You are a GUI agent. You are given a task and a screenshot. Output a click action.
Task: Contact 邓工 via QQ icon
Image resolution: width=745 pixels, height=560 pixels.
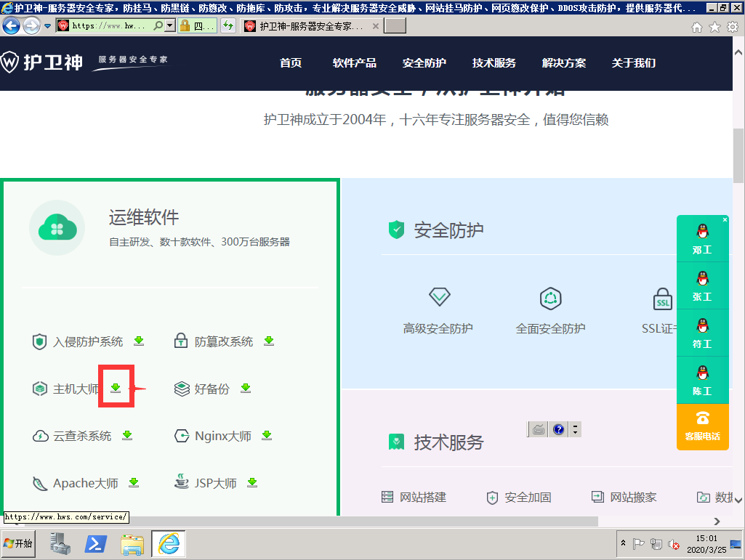[702, 232]
